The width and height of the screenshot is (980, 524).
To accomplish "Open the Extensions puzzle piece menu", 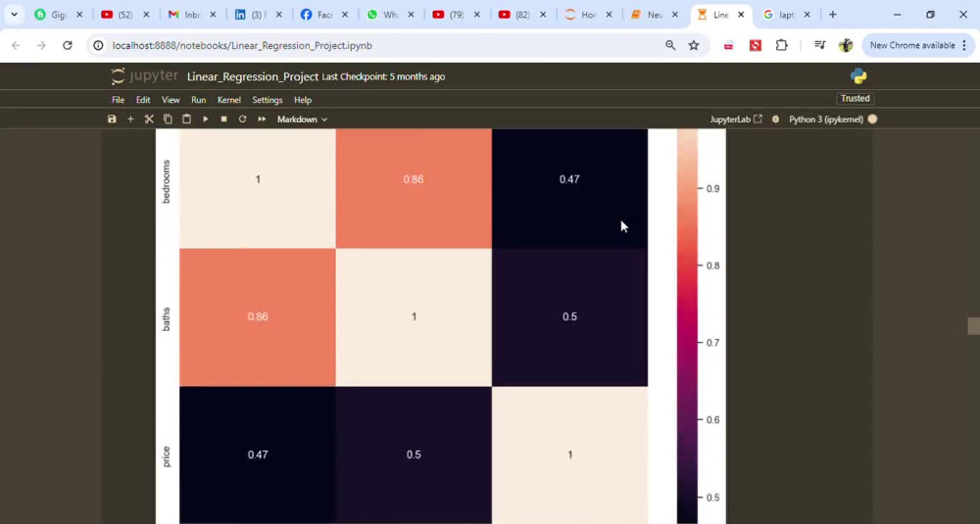I will point(781,45).
